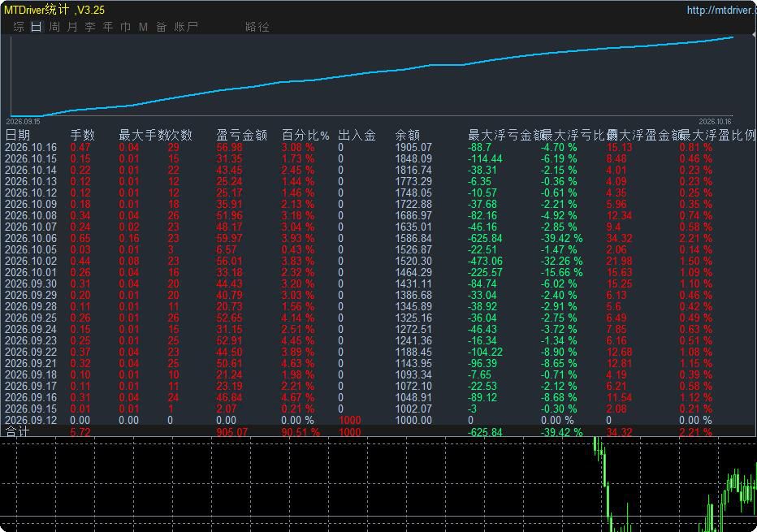Click the total lots value 5.72
757x532 pixels.
[80, 432]
